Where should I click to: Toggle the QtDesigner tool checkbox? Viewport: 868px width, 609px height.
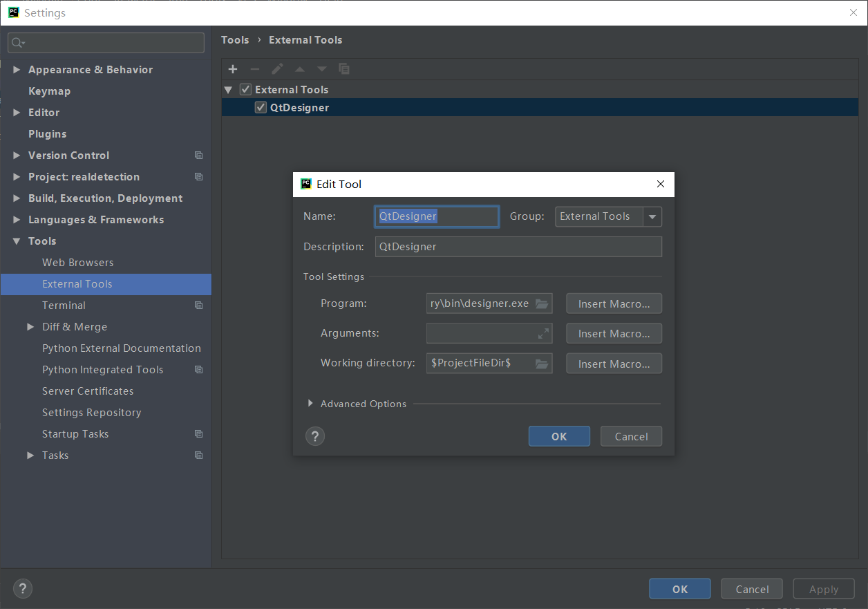(261, 107)
